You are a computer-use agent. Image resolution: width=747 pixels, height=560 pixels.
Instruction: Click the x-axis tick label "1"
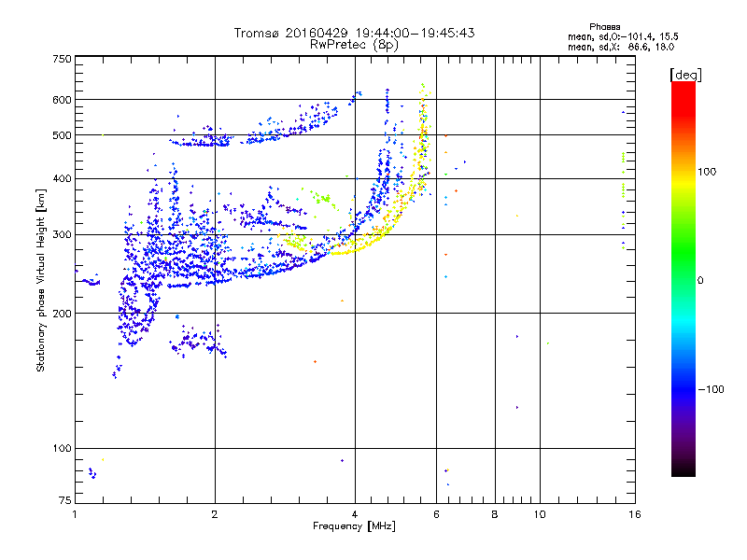point(75,514)
